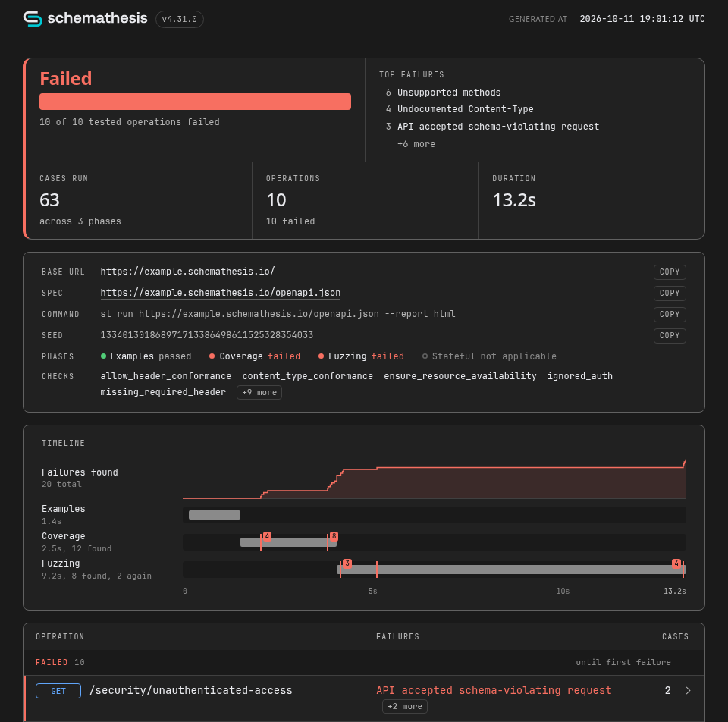
Task: Click the Fuzzing marker labeled 4
Action: (x=676, y=563)
